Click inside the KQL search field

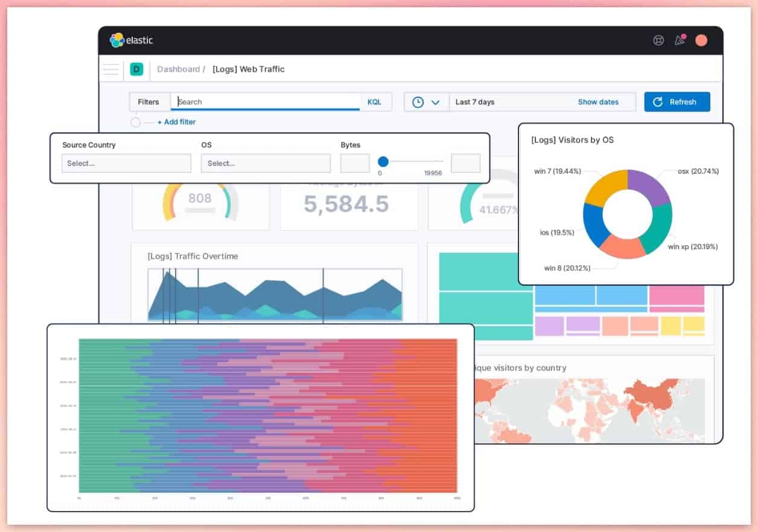[260, 101]
